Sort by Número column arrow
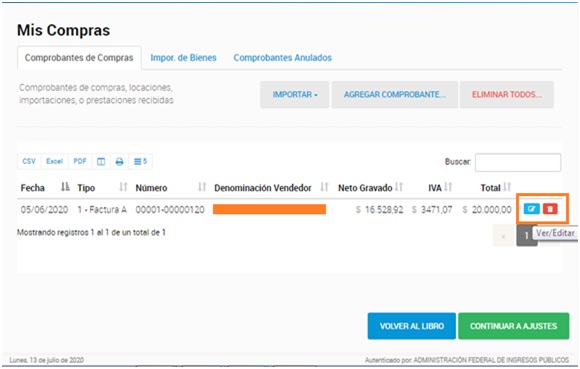Image resolution: width=580 pixels, height=369 pixels. pyautogui.click(x=202, y=187)
